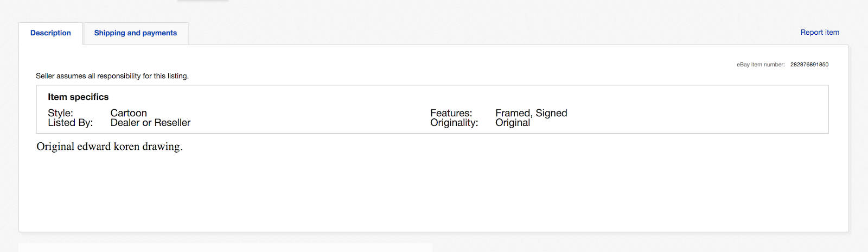868x252 pixels.
Task: Click the Report item link
Action: [820, 33]
